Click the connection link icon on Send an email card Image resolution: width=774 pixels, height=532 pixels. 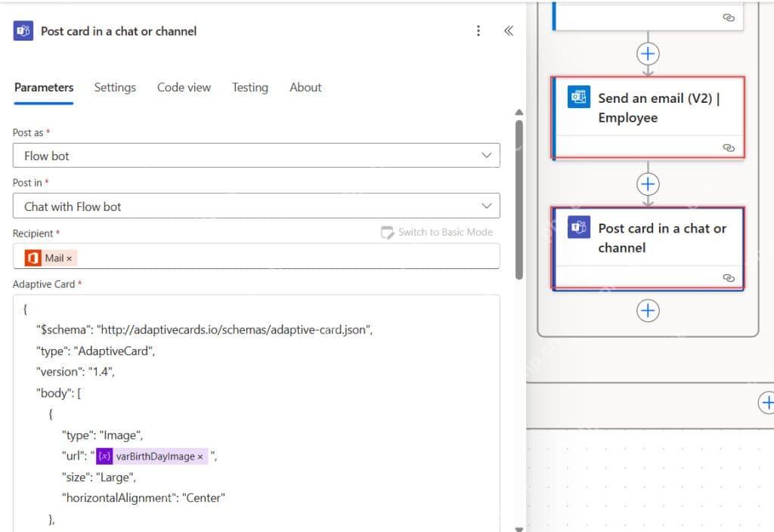pos(729,147)
